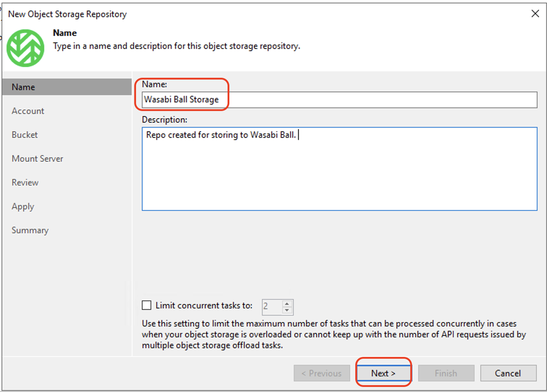Viewport: 547px width, 392px height.
Task: Click the 'Use this setting to limit' help text
Action: pos(334,335)
